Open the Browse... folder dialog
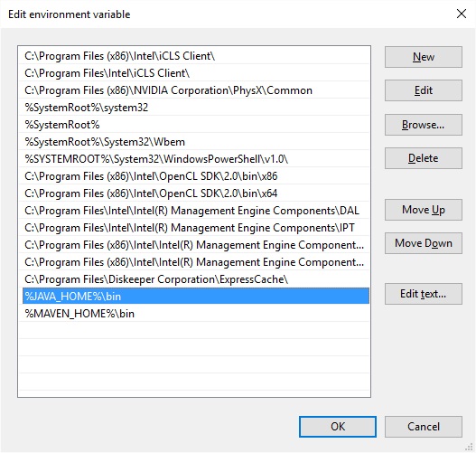 coord(424,125)
